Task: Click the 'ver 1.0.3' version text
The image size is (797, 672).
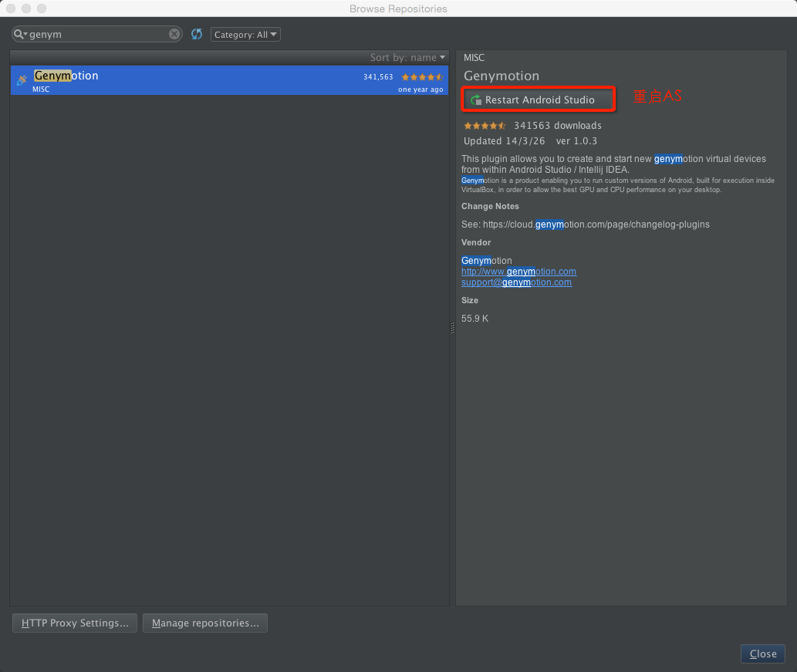Action: tap(576, 141)
